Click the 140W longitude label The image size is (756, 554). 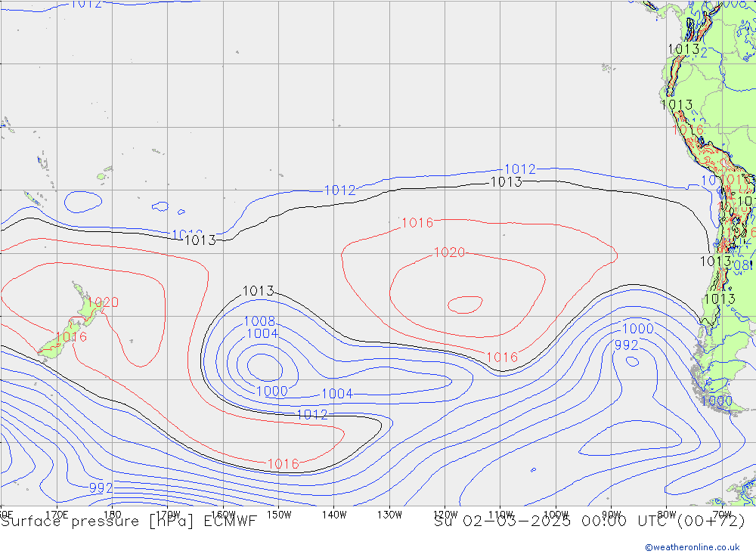(x=334, y=515)
